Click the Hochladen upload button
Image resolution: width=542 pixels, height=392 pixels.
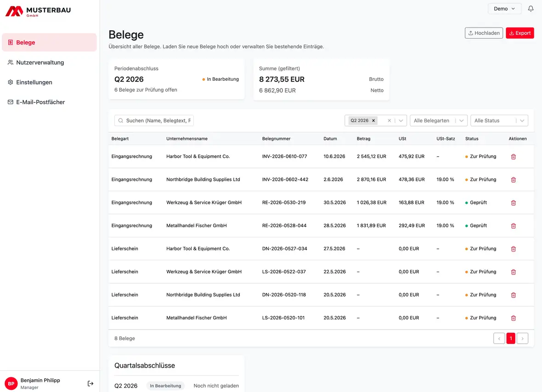[x=484, y=33]
